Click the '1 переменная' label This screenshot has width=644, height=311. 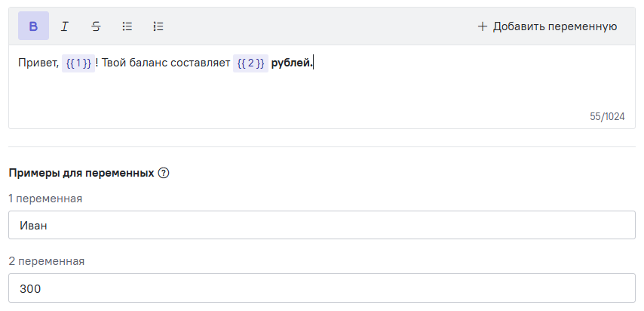[x=45, y=199]
